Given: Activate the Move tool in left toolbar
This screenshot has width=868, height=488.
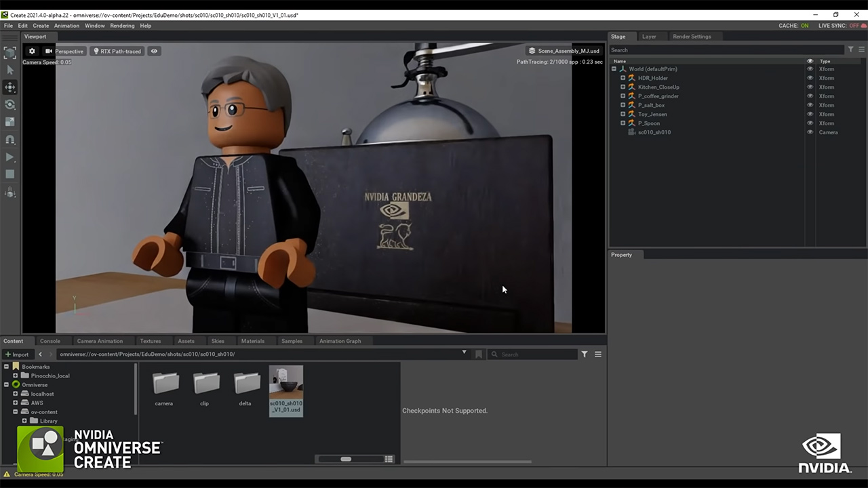Looking at the screenshot, I should (10, 87).
